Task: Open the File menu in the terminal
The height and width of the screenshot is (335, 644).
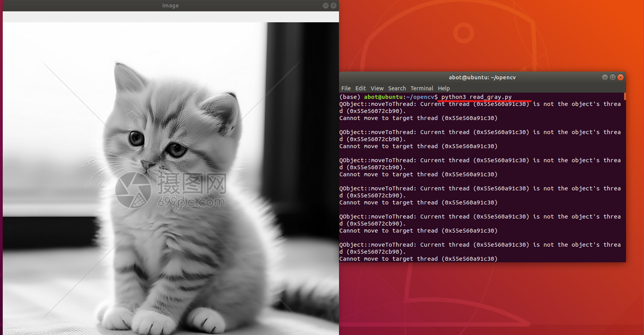Action: [x=346, y=88]
